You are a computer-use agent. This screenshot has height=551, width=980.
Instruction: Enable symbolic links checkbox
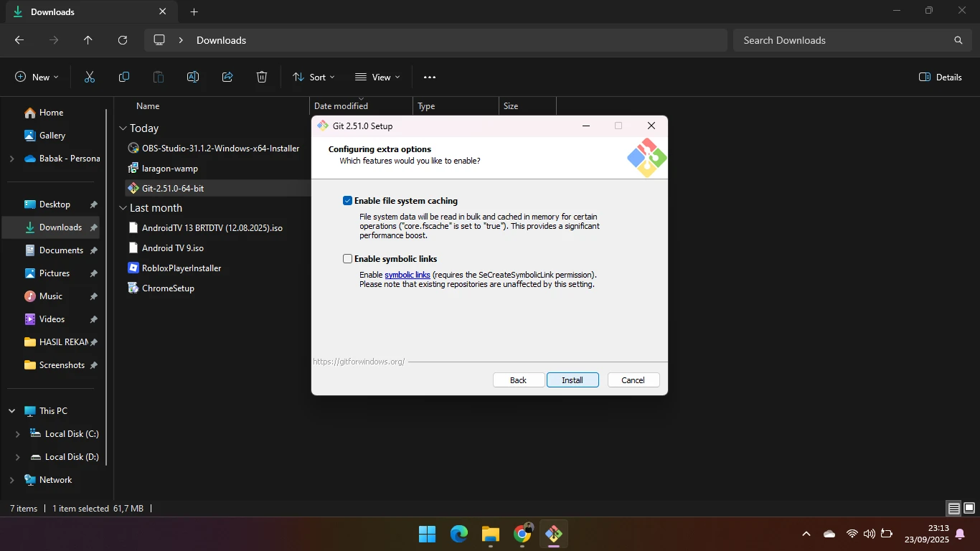348,259
